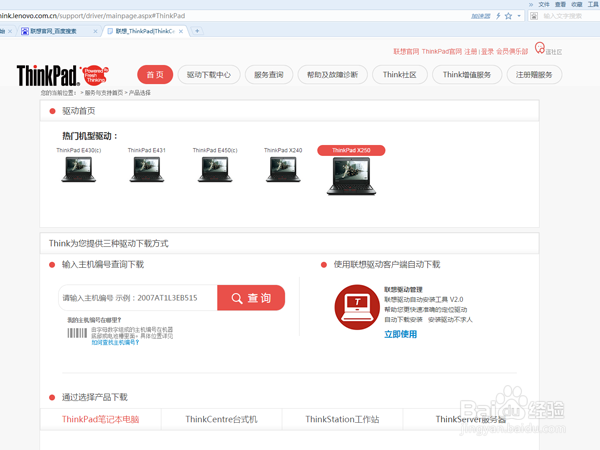Select ThinkCentre台式机 product tab
The height and width of the screenshot is (450, 600).
(x=222, y=419)
